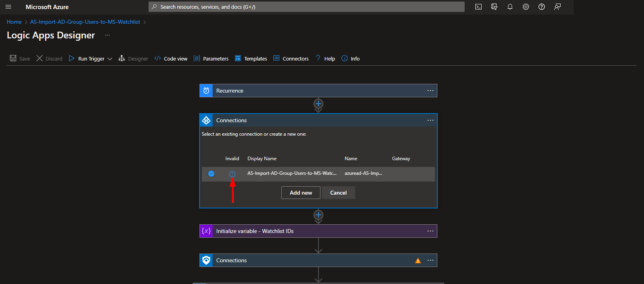Click the Display Name column header

tap(262, 159)
